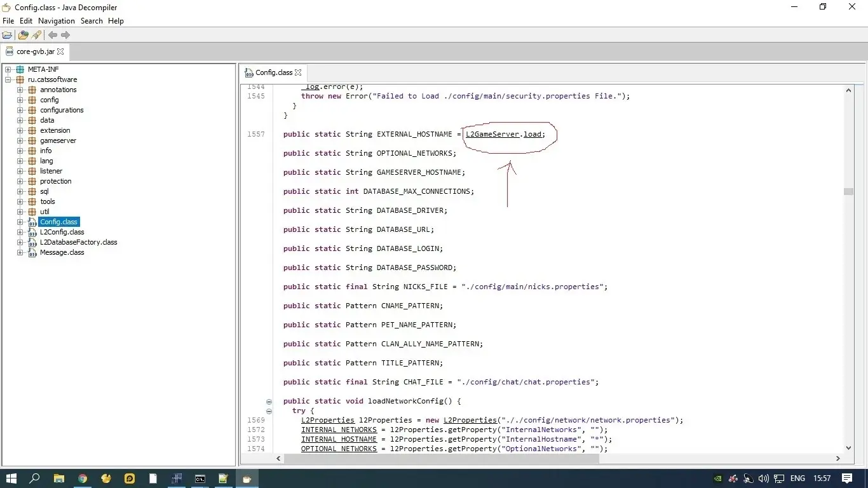
Task: Expand the META-INF tree node
Action: [x=8, y=69]
